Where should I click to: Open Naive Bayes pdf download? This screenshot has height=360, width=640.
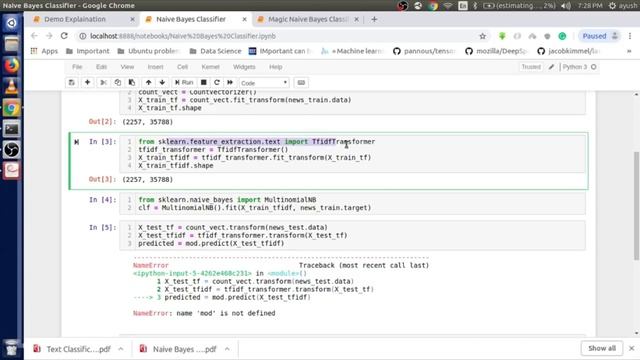click(x=179, y=349)
